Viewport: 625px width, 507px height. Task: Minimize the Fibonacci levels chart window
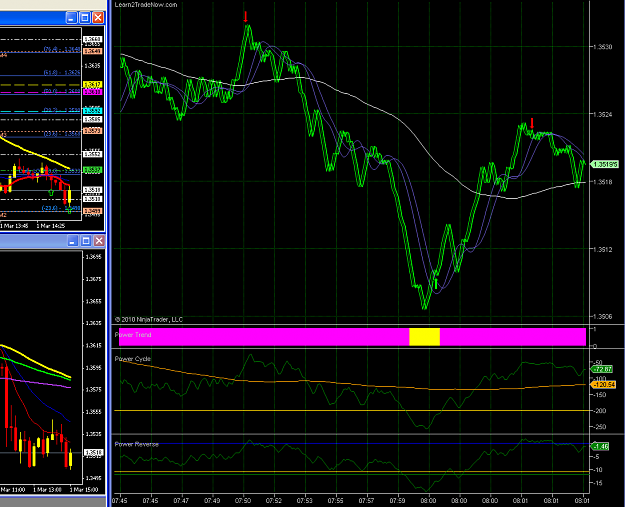[71, 18]
